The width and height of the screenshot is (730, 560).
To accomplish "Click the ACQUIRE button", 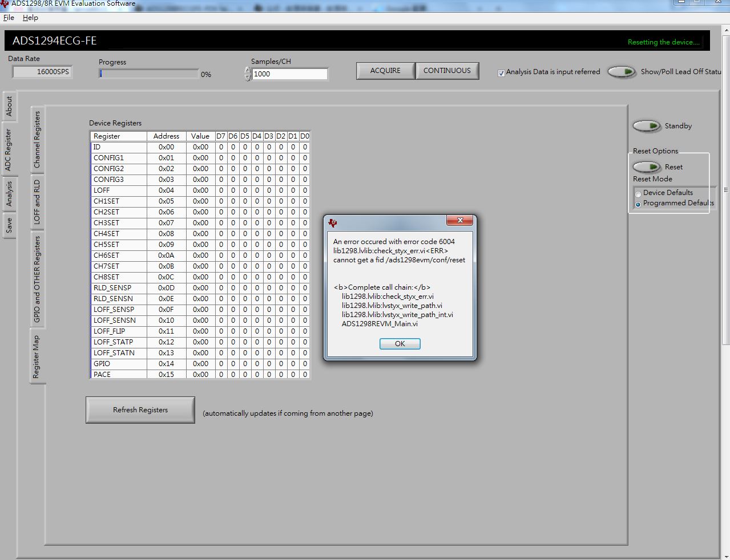I will coord(385,71).
